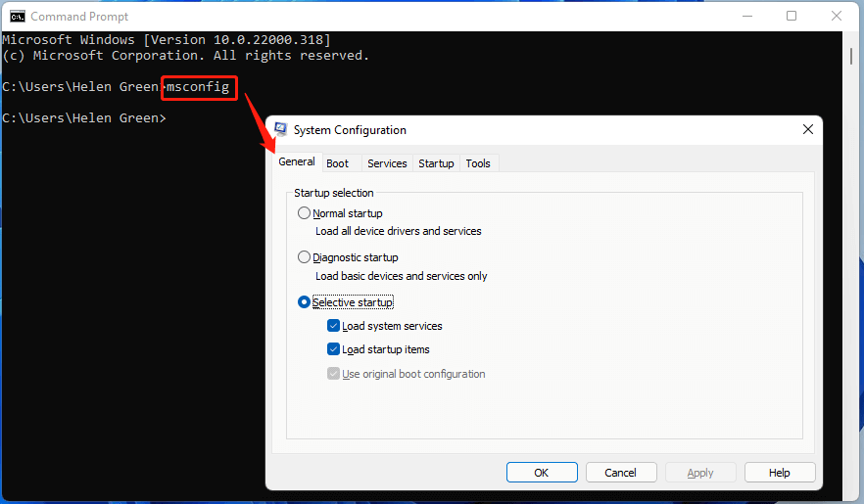Toggle Load startup items checkbox
This screenshot has height=504, width=864.
pyautogui.click(x=333, y=349)
